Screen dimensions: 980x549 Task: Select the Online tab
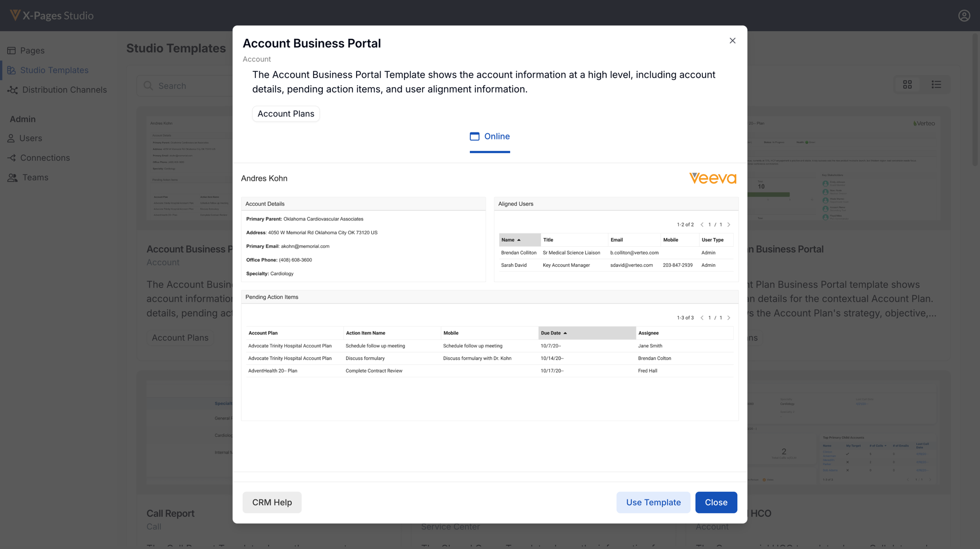(x=490, y=137)
